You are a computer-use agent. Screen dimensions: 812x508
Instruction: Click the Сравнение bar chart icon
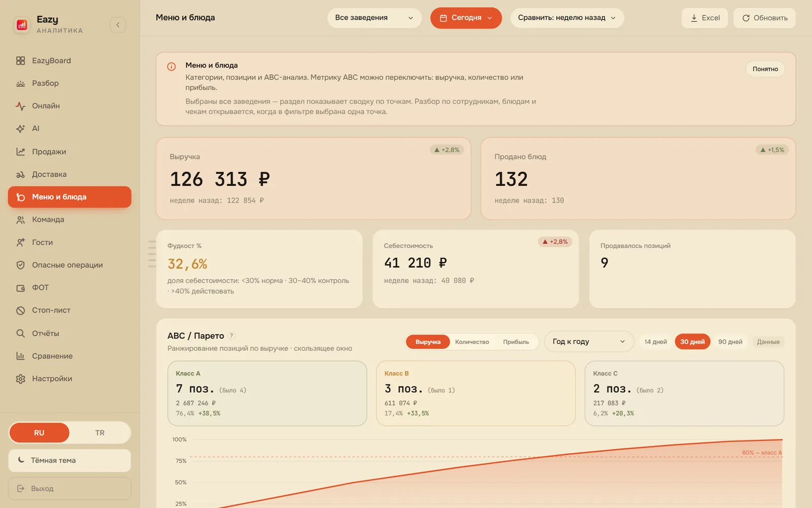click(x=20, y=356)
